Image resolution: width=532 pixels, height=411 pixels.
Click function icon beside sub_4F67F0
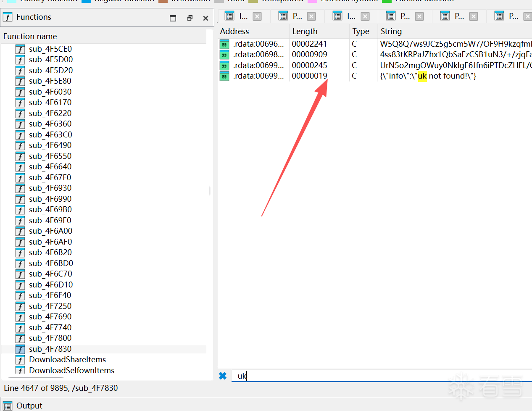tap(20, 178)
